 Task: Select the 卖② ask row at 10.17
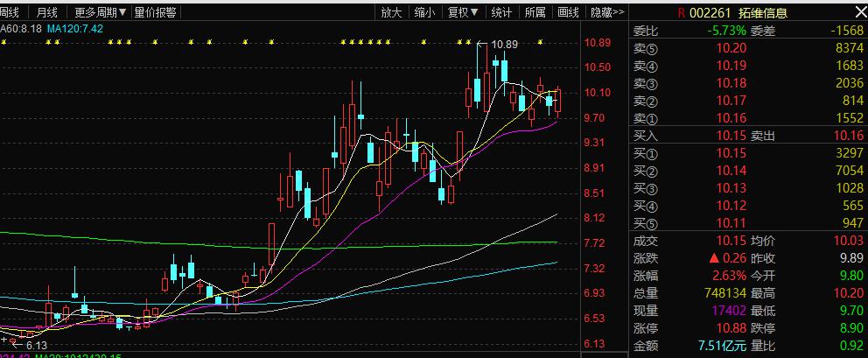[748, 101]
